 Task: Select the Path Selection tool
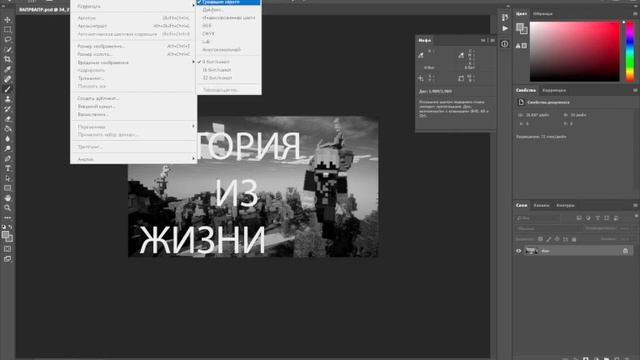point(7,178)
